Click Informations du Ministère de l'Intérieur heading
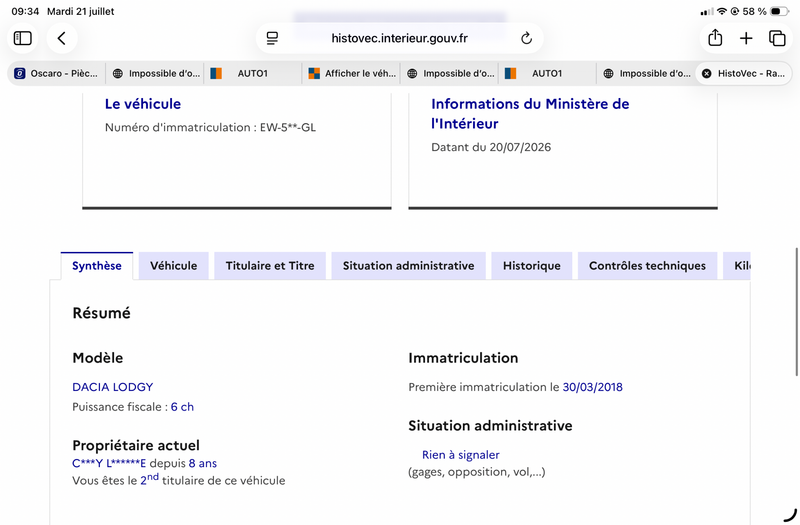The image size is (800, 525). point(530,114)
